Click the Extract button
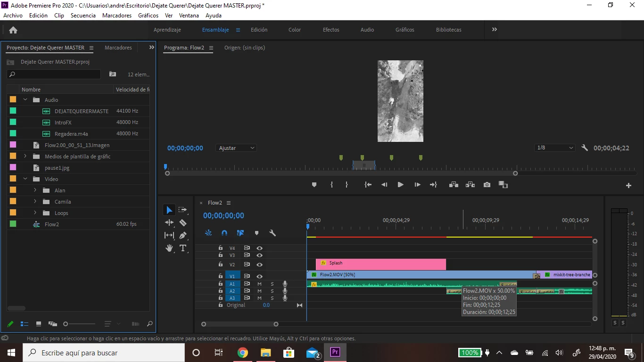Image resolution: width=644 pixels, height=362 pixels. 470,185
